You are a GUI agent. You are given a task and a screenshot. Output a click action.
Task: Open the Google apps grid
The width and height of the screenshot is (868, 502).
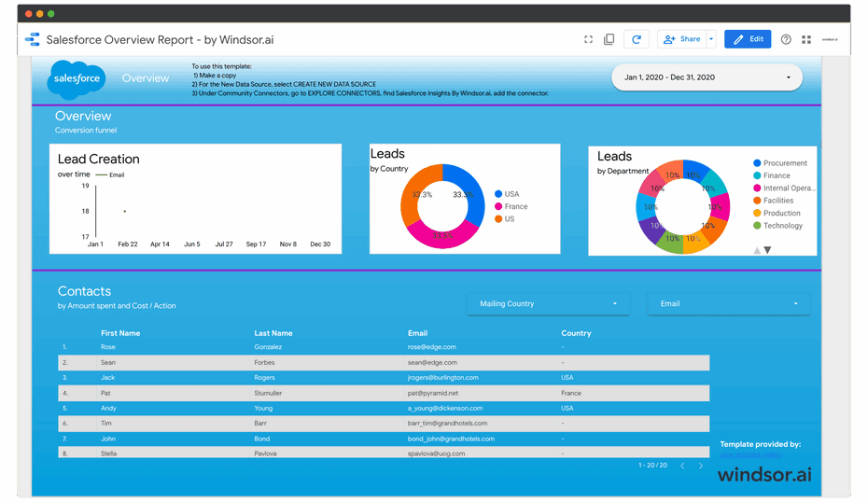click(806, 39)
